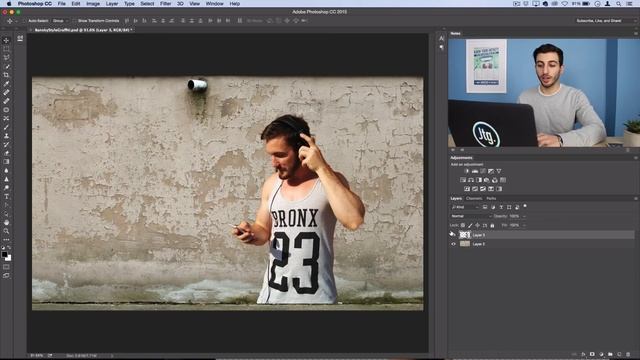Screen dimensions: 640x360
Task: Select the Move tool in the toolbar
Action: coord(6,40)
